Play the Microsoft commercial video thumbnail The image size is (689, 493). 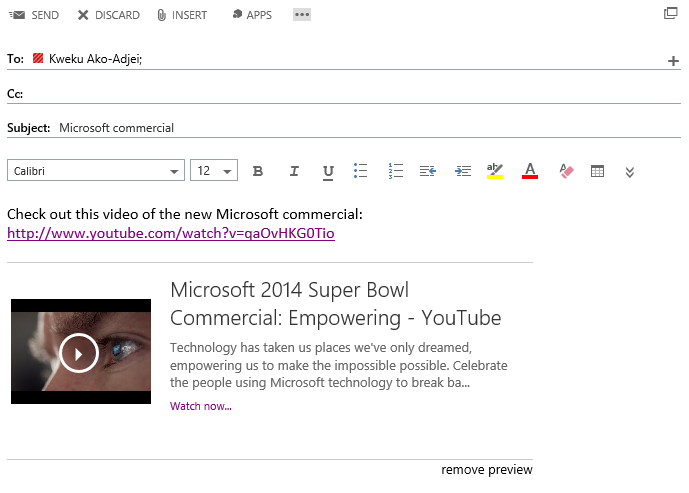click(79, 352)
